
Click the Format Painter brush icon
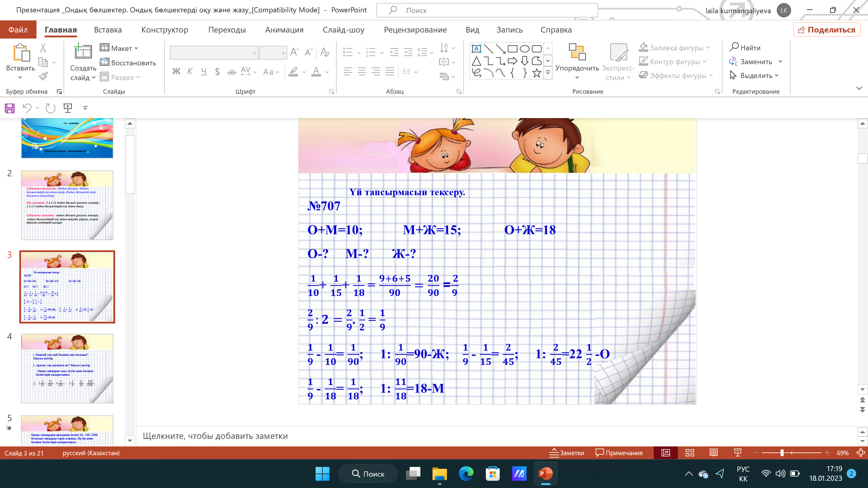[43, 77]
